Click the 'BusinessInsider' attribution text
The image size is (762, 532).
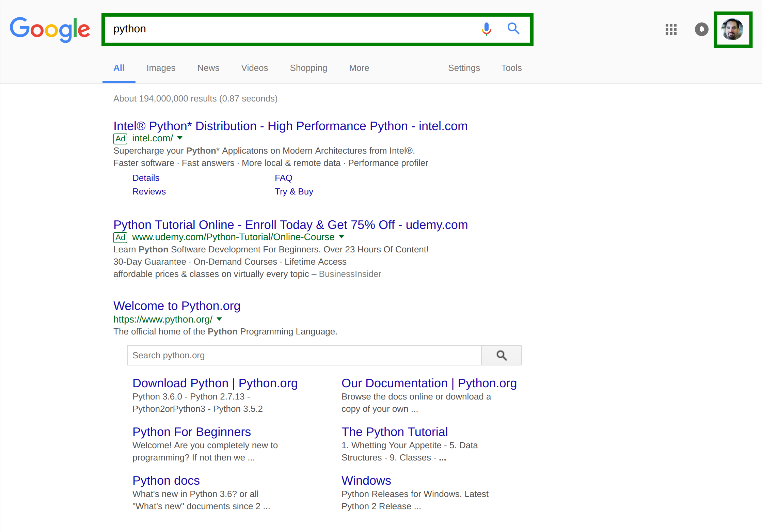(350, 274)
